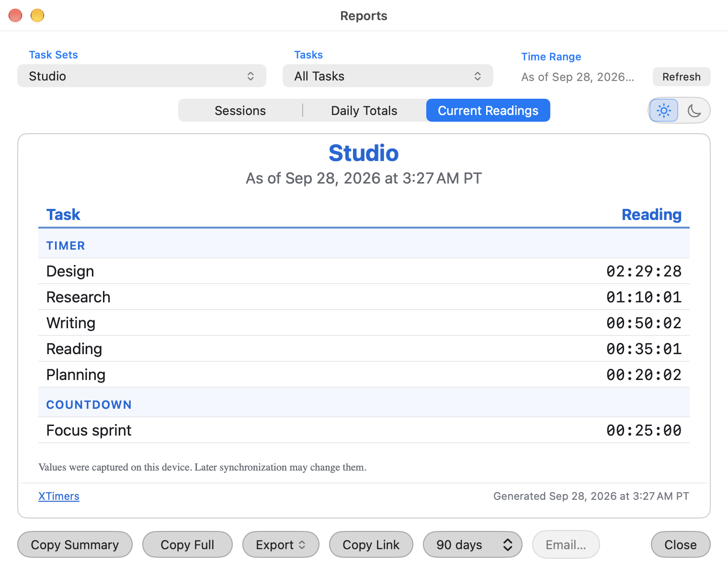Click the 'As of Sep 28, 2026 at 3:27 AM PT' subtitle
The height and width of the screenshot is (576, 728).
pos(364,178)
